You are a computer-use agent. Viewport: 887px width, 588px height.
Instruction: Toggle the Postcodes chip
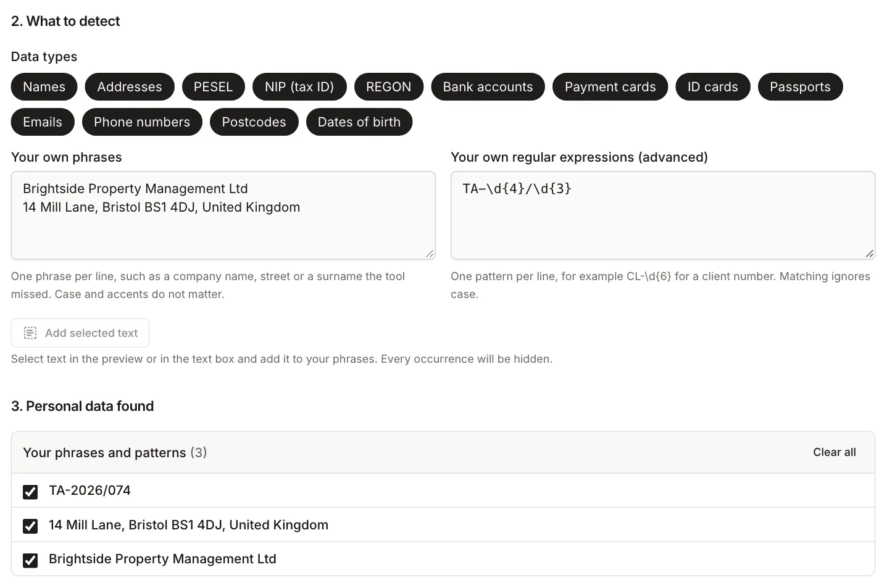click(254, 122)
